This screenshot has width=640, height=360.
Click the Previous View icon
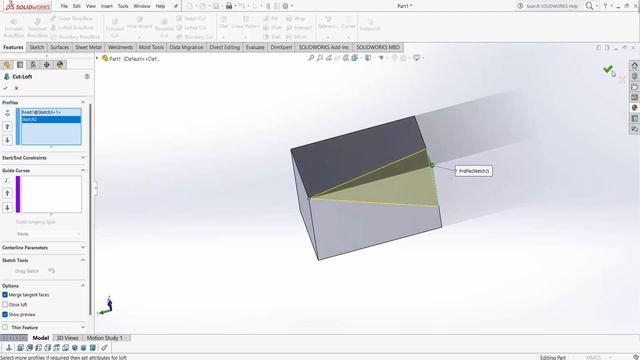click(329, 58)
